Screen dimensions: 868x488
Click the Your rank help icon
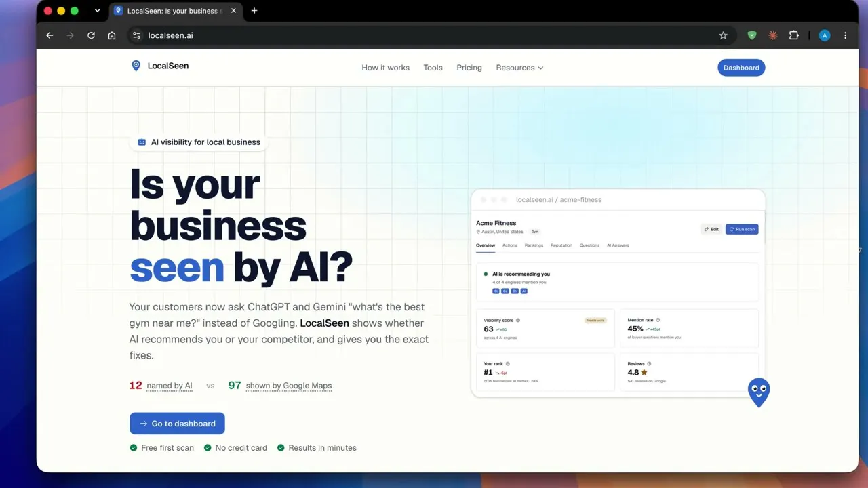click(507, 364)
